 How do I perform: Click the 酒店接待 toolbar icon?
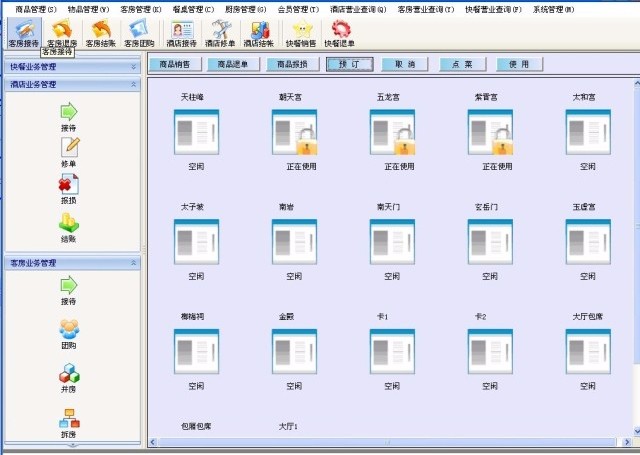click(x=182, y=33)
